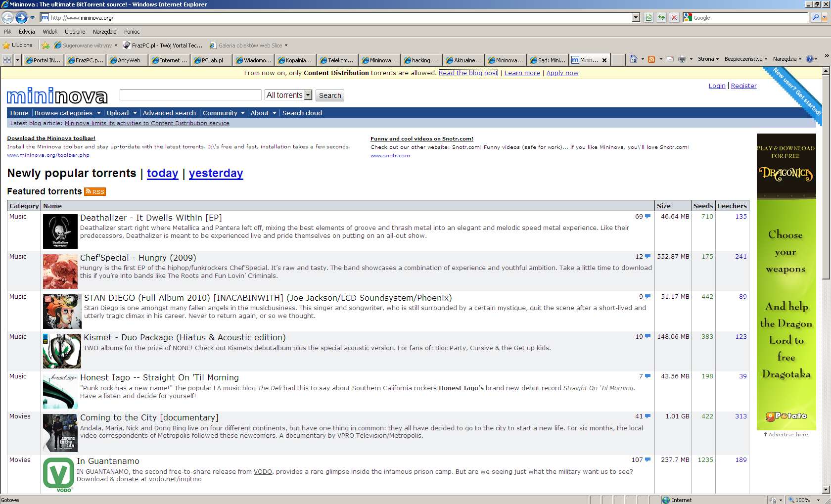Viewport: 831px width, 504px height.
Task: Click the Print icon in the command bar
Action: point(682,59)
